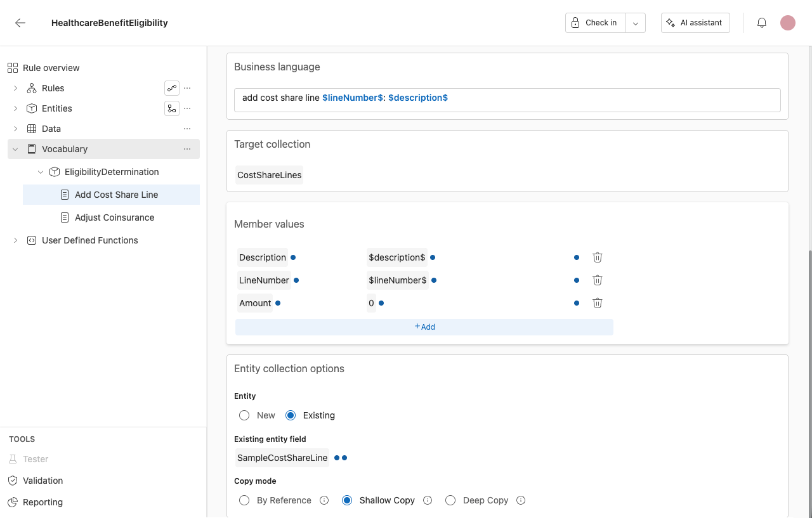Select Adjust Coinsurance vocabulary item

tap(111, 217)
